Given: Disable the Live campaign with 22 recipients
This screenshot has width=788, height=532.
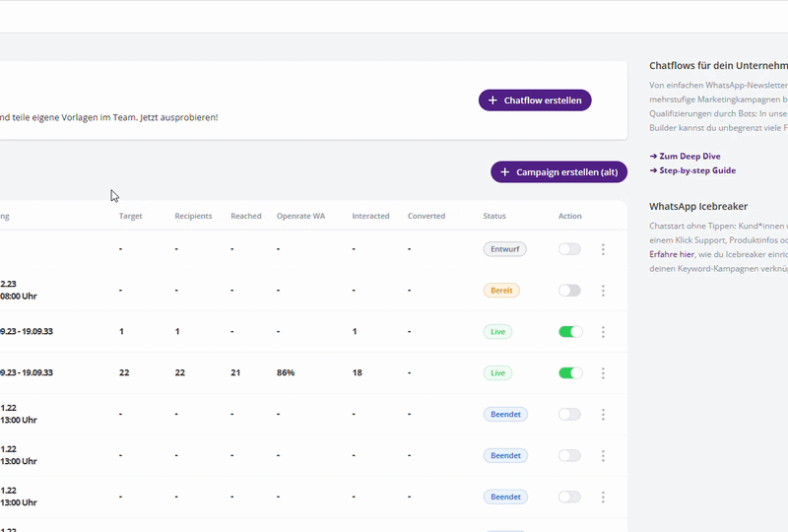Looking at the screenshot, I should (x=570, y=373).
